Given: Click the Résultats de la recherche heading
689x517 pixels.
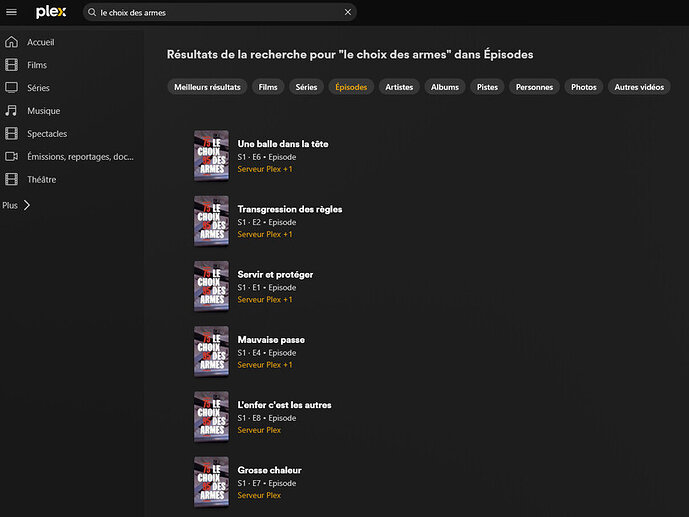Looking at the screenshot, I should point(350,54).
